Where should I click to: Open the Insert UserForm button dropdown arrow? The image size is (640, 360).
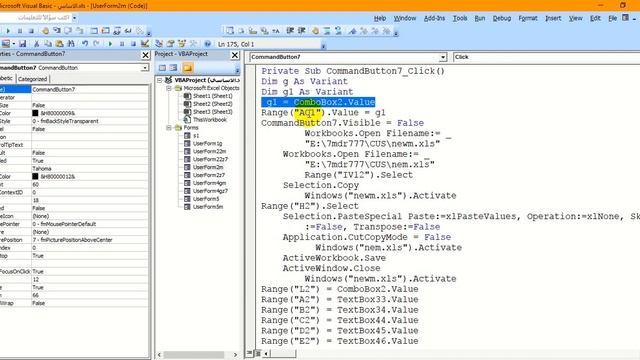click(14, 44)
